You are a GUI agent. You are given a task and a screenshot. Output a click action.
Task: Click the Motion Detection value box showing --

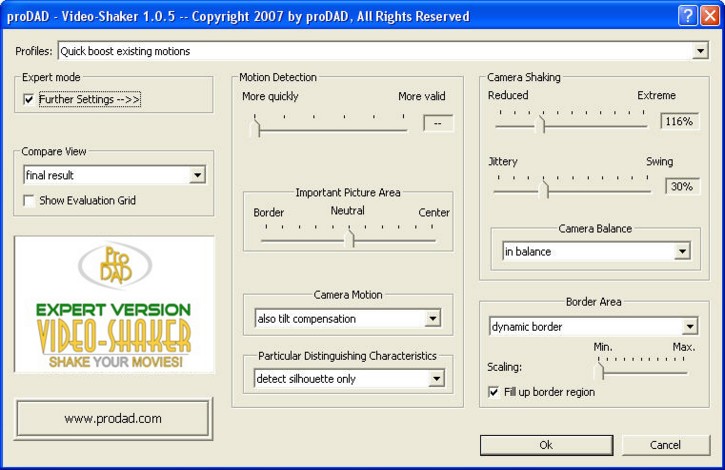click(438, 124)
